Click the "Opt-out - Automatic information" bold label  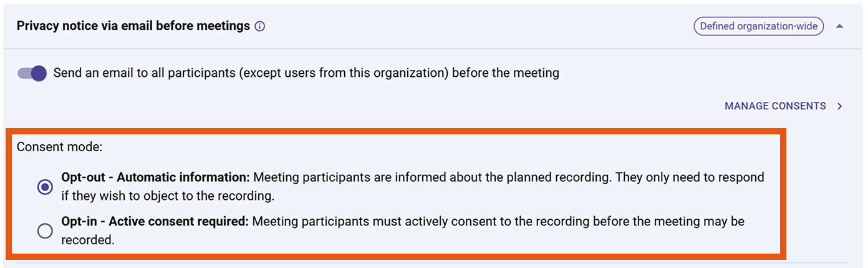(x=155, y=177)
